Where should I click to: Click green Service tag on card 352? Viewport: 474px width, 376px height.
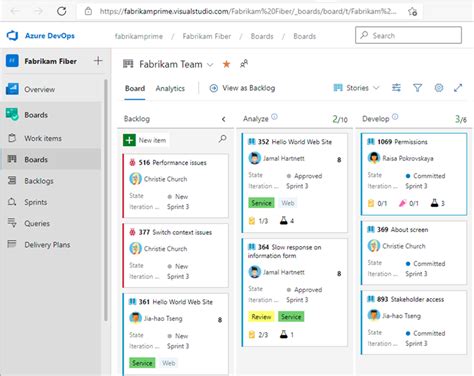(x=261, y=203)
